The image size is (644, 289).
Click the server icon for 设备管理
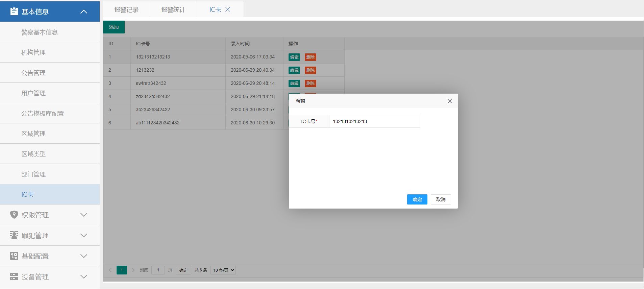point(14,277)
